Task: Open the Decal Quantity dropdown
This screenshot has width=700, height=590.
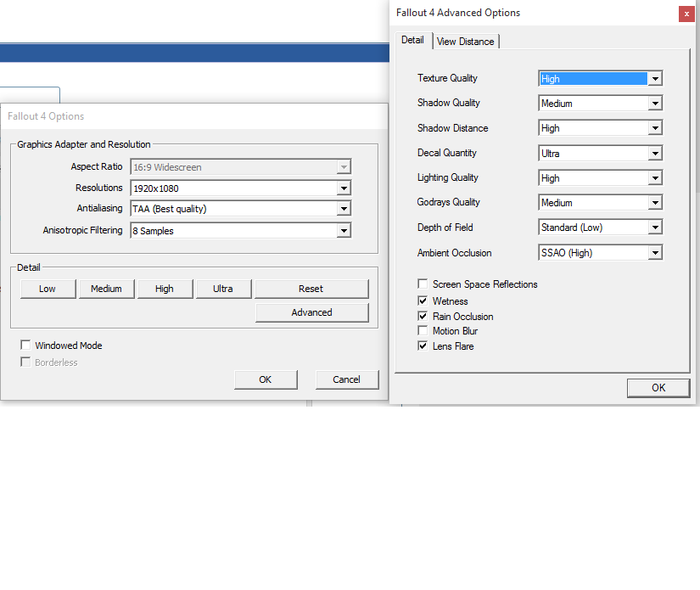Action: [x=600, y=153]
